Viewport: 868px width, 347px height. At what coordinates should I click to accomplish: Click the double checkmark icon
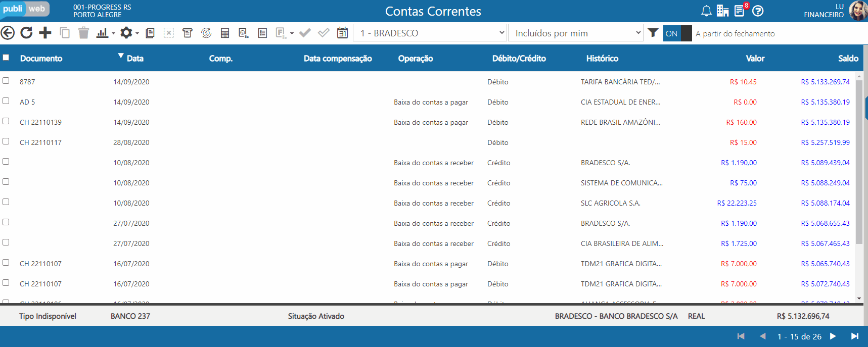(324, 33)
